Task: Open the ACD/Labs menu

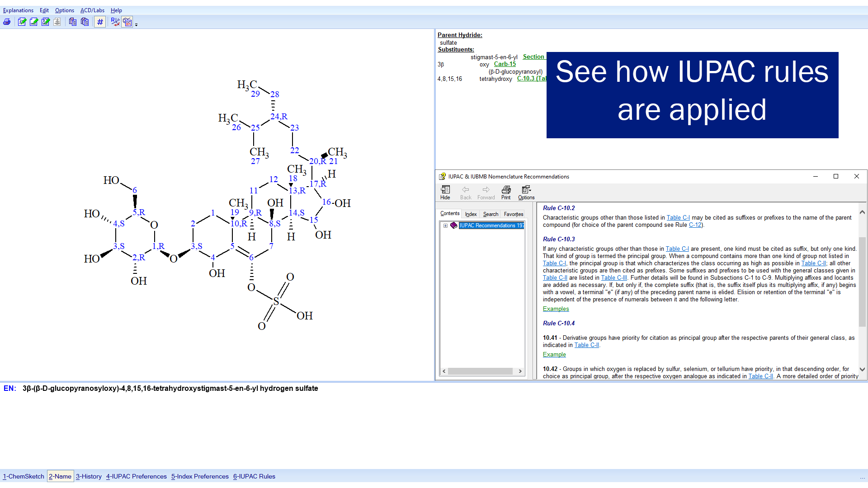Action: point(92,10)
